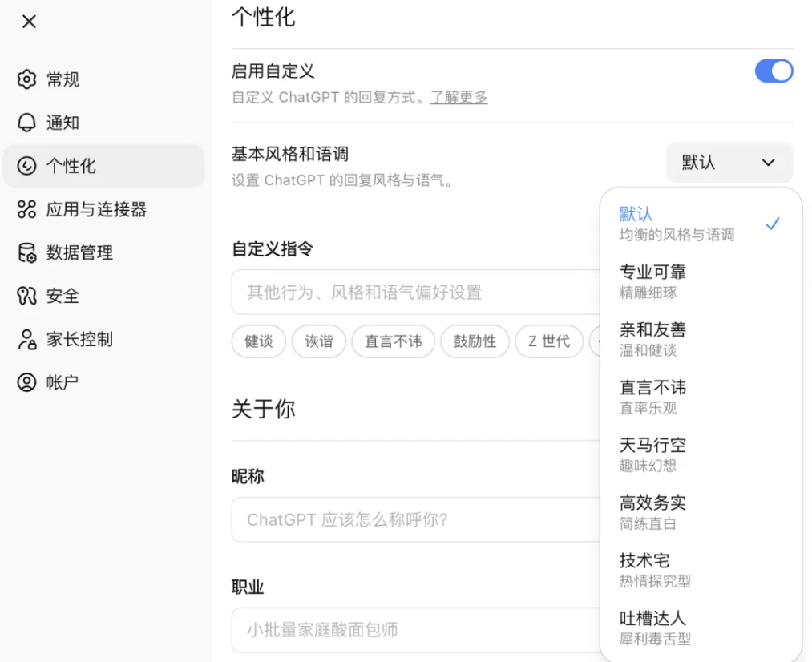Click the 昵称 input field
The width and height of the screenshot is (812, 662).
(416, 519)
